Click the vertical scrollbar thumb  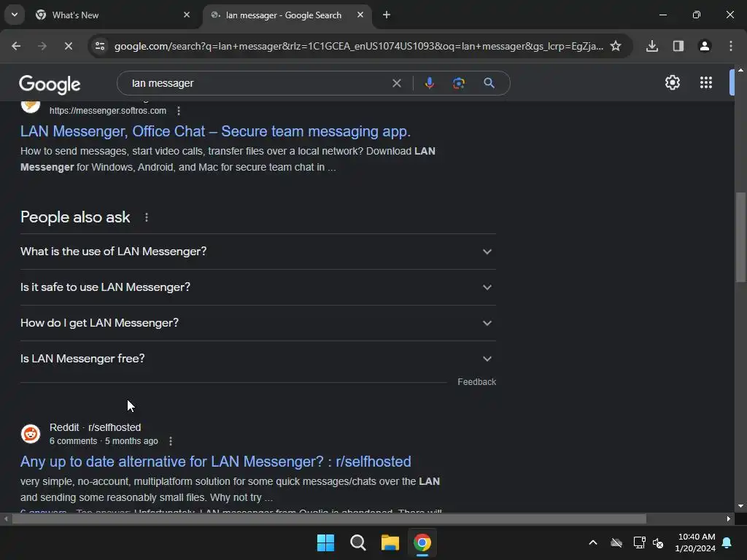[740, 237]
